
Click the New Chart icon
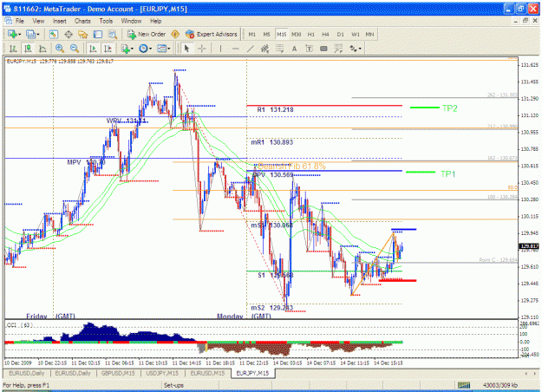12,34
